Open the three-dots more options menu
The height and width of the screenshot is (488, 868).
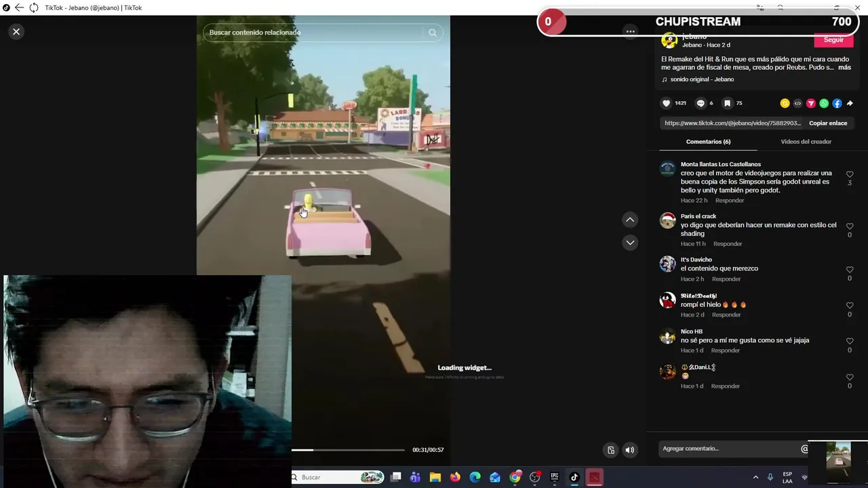[x=630, y=31]
